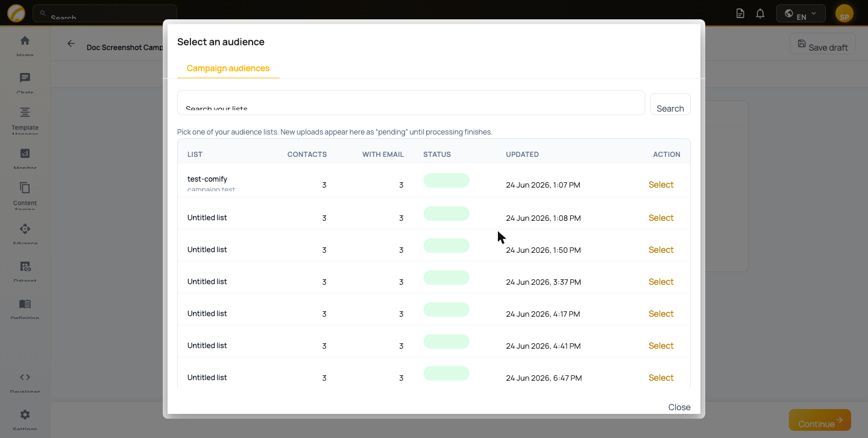Image resolution: width=868 pixels, height=438 pixels.
Task: Open the SP user avatar menu
Action: (x=844, y=13)
